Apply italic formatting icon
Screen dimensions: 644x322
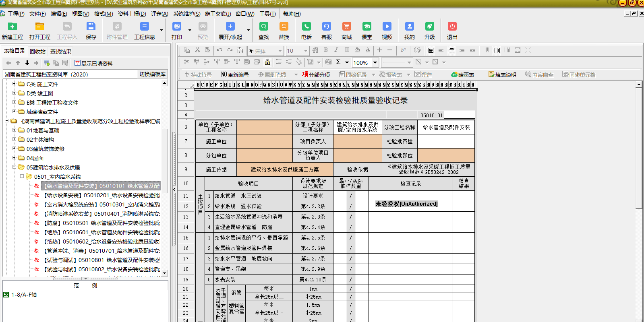tap(336, 50)
